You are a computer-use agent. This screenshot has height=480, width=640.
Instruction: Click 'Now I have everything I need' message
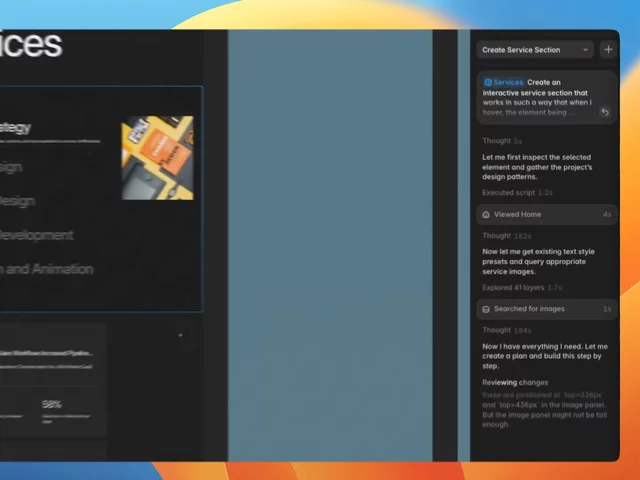click(545, 356)
